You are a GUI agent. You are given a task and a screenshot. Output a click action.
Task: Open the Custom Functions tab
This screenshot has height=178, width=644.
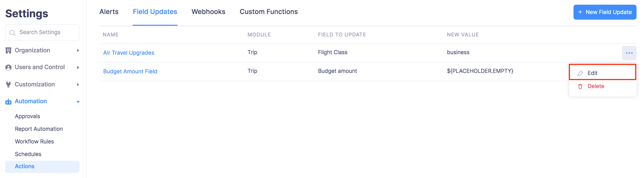(269, 11)
